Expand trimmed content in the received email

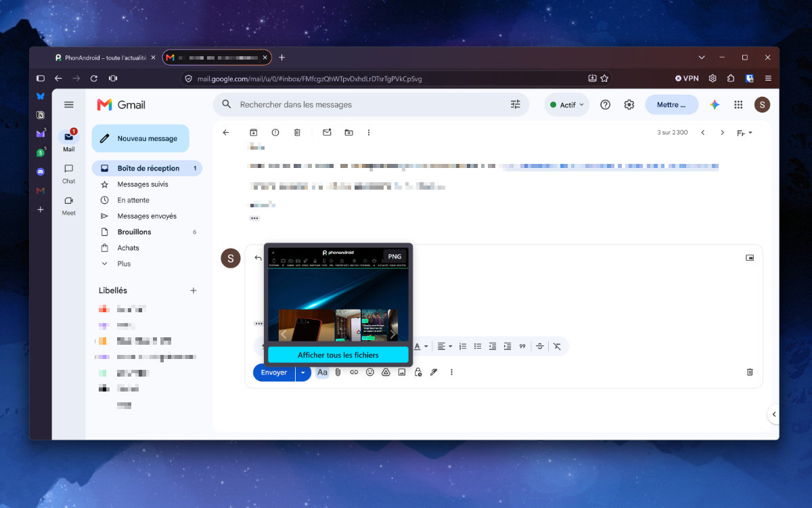254,218
